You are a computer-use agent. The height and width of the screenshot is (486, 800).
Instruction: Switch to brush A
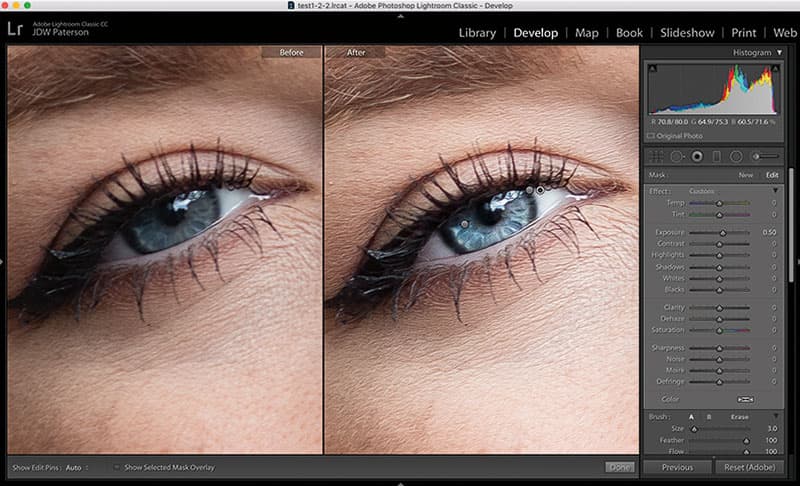691,417
